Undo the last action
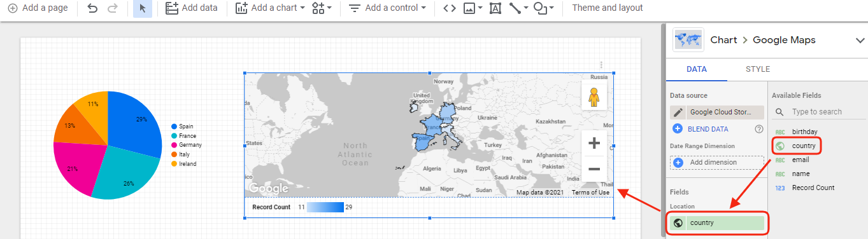The height and width of the screenshot is (239, 868). coord(92,8)
